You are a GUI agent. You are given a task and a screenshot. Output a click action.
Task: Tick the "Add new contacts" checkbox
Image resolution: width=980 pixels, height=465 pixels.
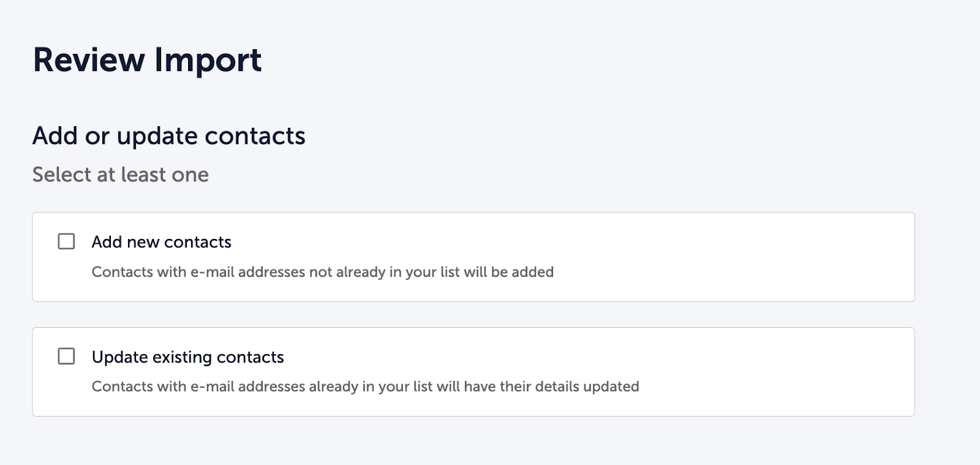pos(66,241)
